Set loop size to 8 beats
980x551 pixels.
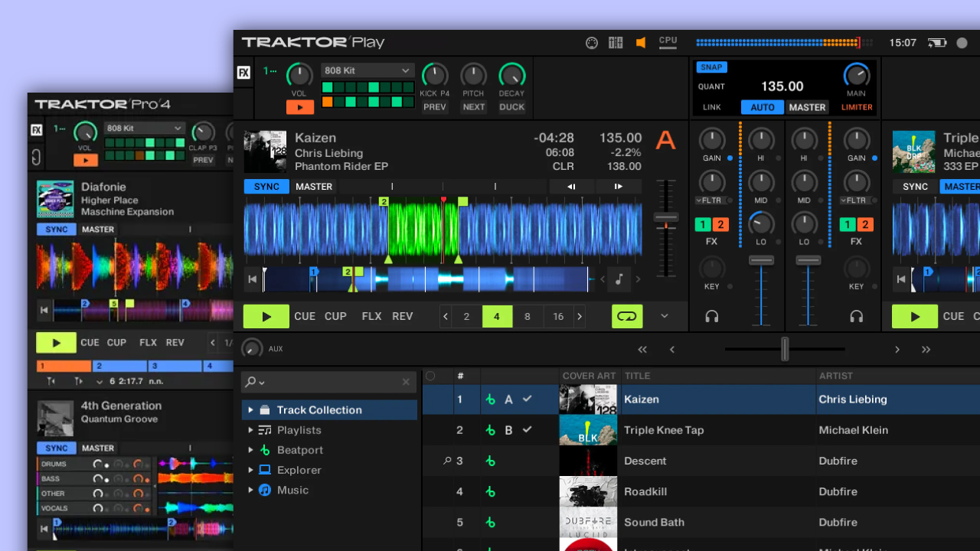tap(527, 316)
